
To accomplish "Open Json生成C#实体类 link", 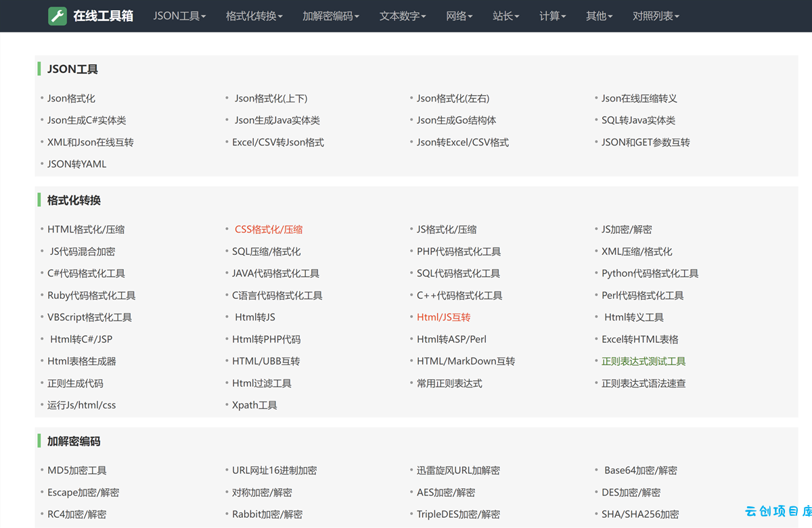I will (x=87, y=120).
